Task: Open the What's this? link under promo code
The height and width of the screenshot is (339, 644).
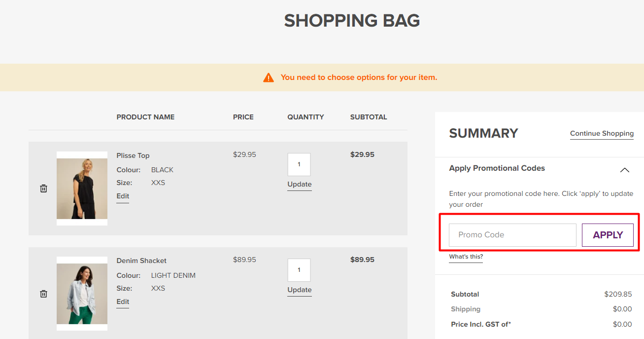Action: click(x=465, y=257)
